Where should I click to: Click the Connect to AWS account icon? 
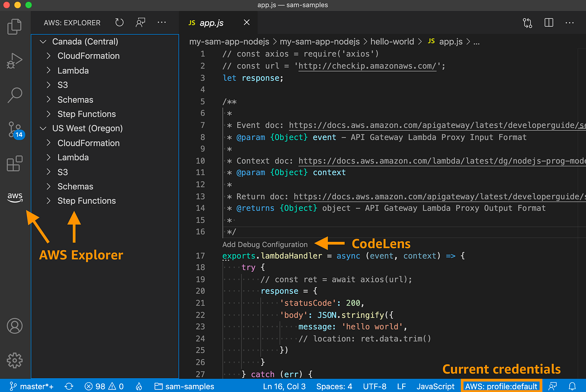tap(140, 22)
